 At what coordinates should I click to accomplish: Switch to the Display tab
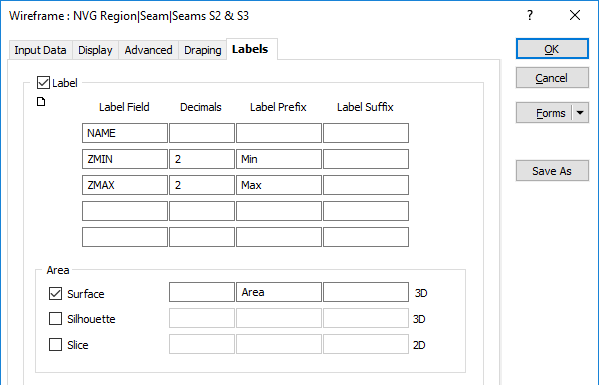coord(95,50)
